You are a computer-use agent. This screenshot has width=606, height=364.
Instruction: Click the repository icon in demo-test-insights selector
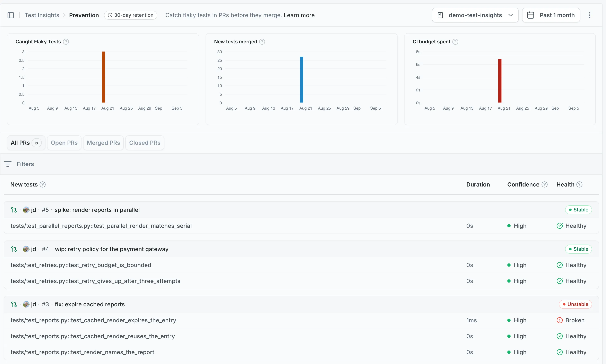tap(440, 15)
